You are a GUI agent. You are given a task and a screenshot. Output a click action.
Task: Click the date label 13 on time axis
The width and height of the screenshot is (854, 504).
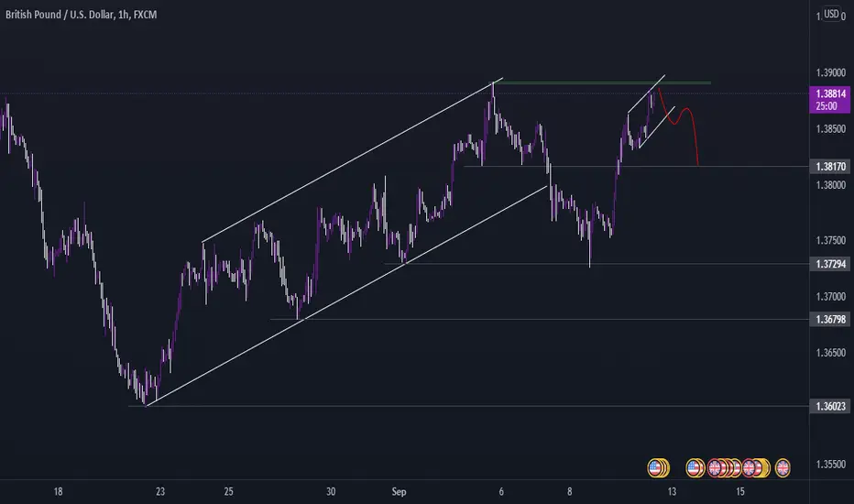[672, 491]
